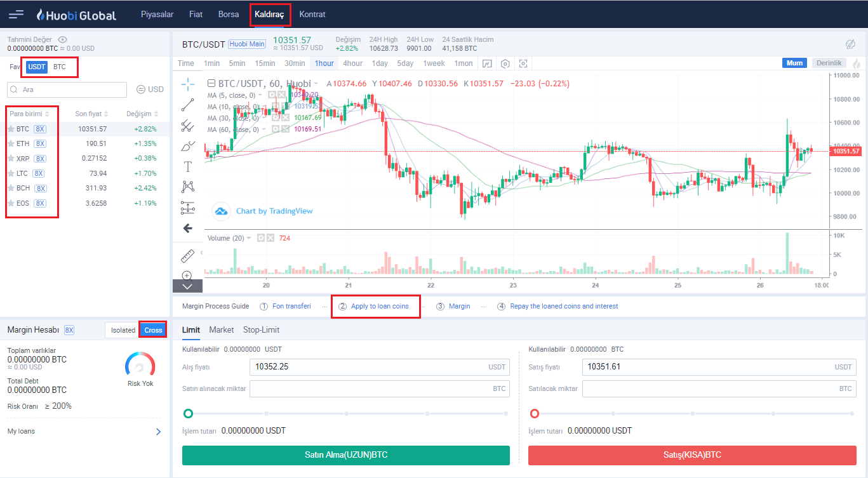Click Satış(KISA)BTC sell button

pos(692,455)
